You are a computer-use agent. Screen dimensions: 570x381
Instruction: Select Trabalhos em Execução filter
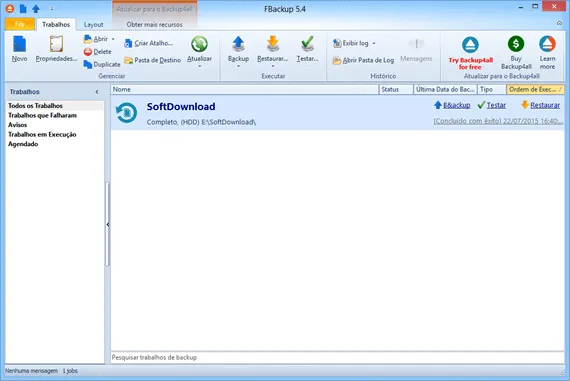(x=42, y=134)
